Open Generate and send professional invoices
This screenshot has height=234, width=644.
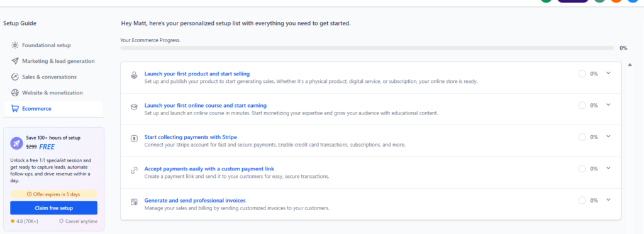(195, 201)
